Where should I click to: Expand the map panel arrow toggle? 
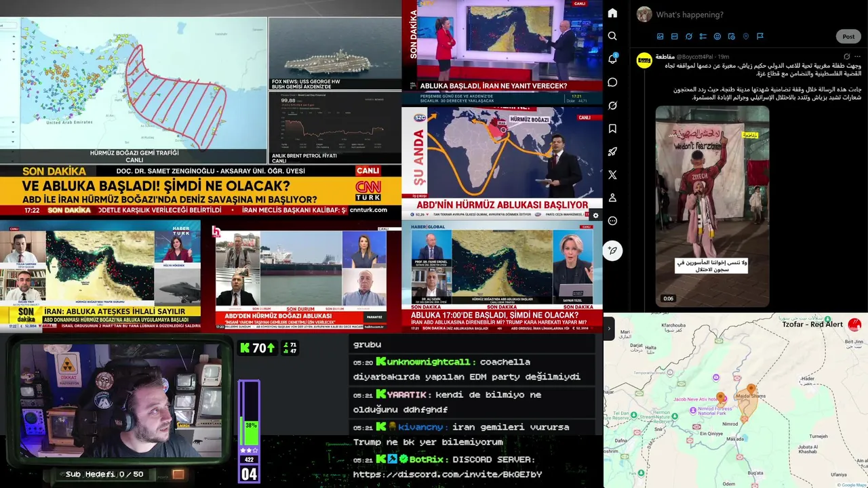[608, 329]
